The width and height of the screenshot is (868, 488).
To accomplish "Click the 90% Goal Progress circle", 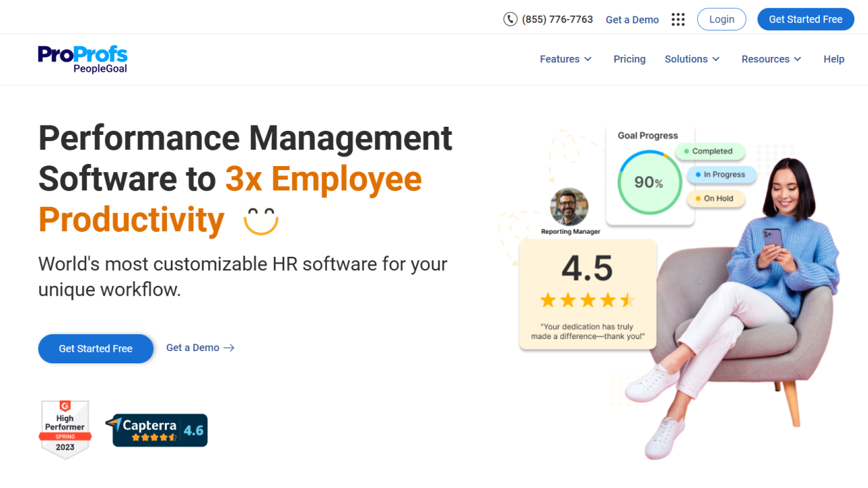I will pos(649,182).
